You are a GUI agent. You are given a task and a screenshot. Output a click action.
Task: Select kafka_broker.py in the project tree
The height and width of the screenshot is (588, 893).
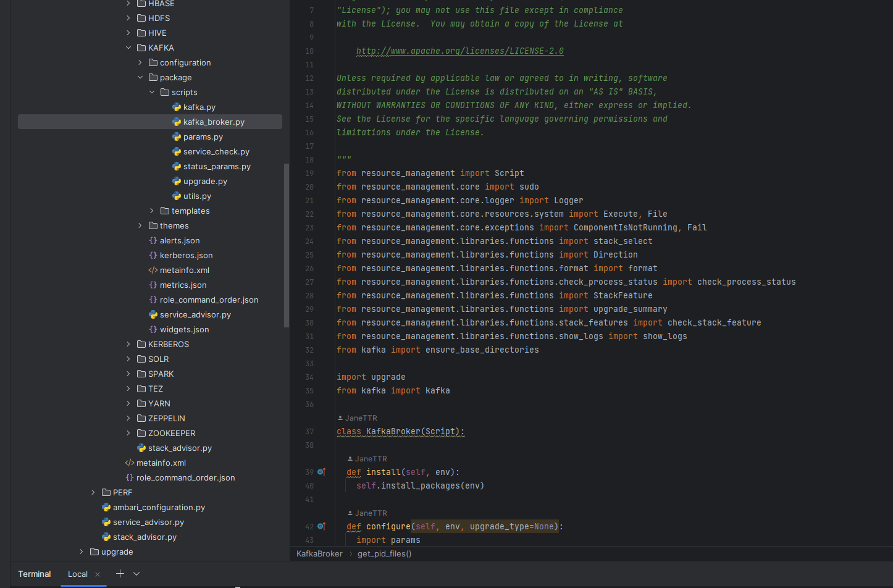pyautogui.click(x=150, y=122)
